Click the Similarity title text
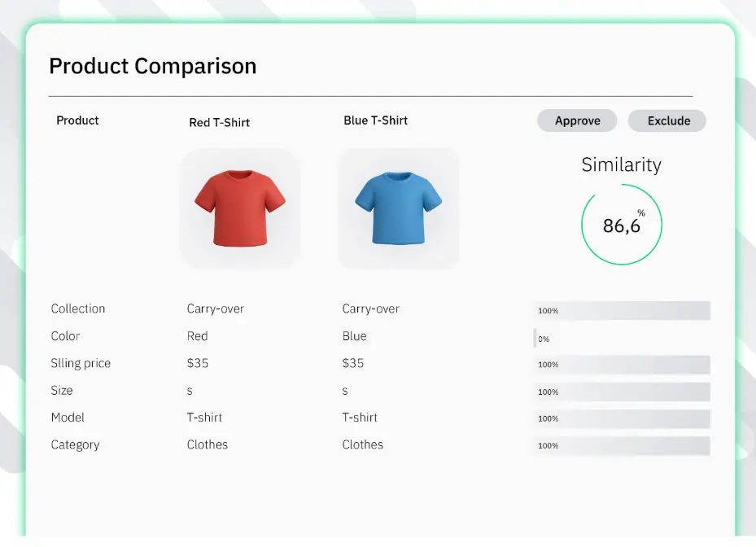This screenshot has width=756, height=547. click(622, 165)
